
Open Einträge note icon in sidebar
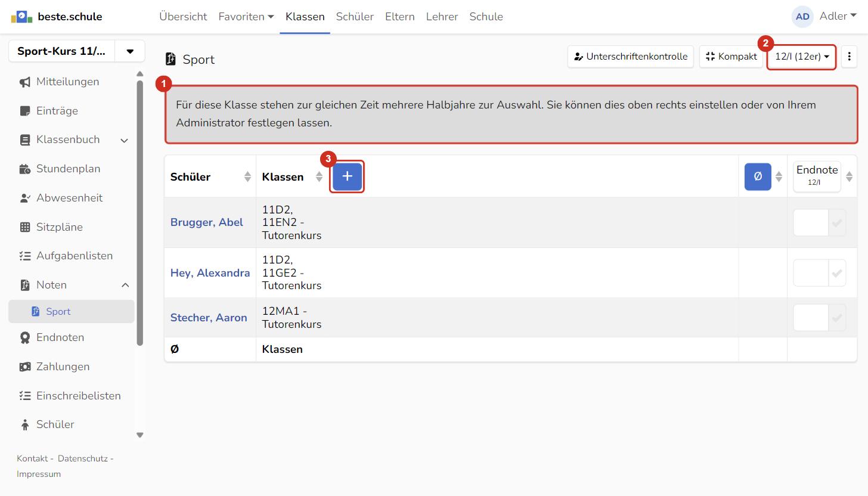[24, 111]
